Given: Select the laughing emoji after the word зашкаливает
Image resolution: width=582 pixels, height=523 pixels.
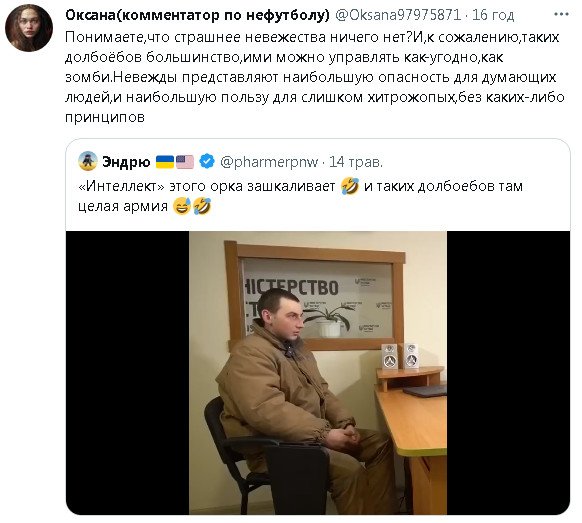Looking at the screenshot, I should pos(350,186).
